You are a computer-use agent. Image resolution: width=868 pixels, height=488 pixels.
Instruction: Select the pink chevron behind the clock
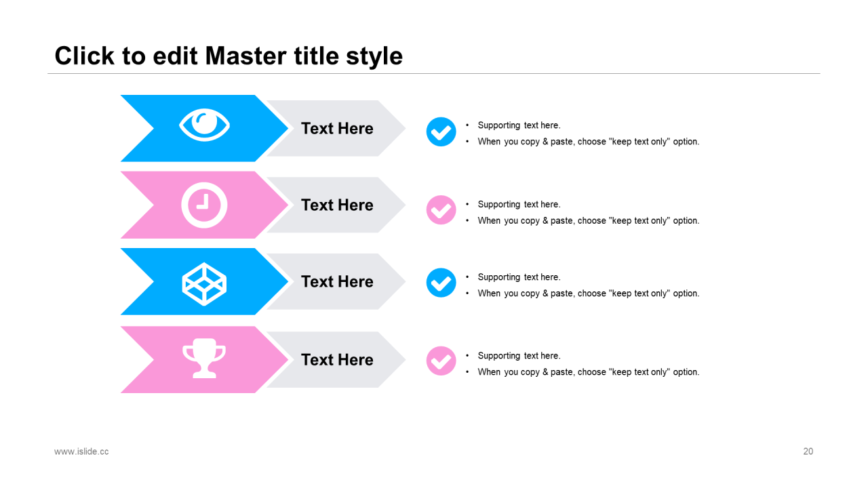pos(204,205)
